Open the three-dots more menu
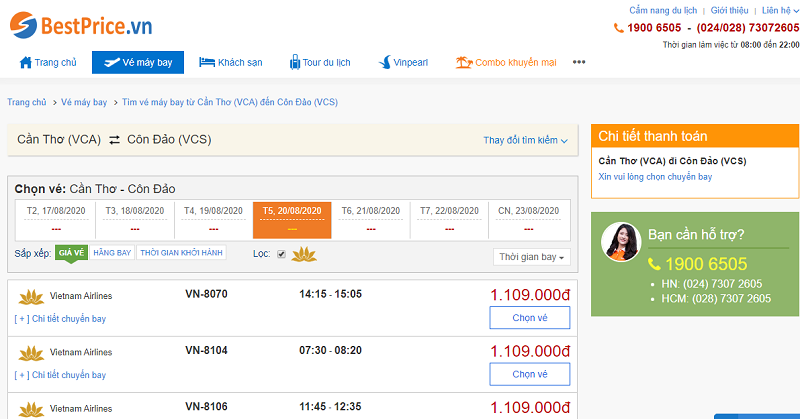Screen dimensions: 800x419 (x=579, y=62)
